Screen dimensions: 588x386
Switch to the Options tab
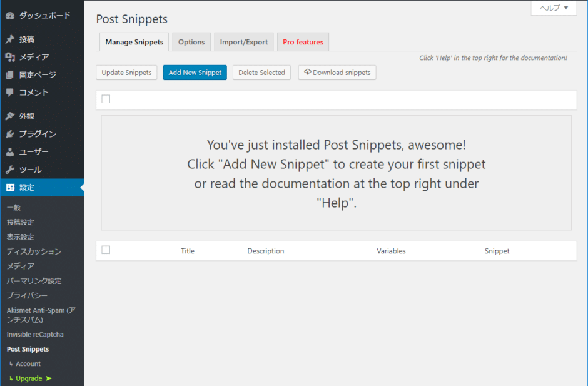pyautogui.click(x=191, y=42)
